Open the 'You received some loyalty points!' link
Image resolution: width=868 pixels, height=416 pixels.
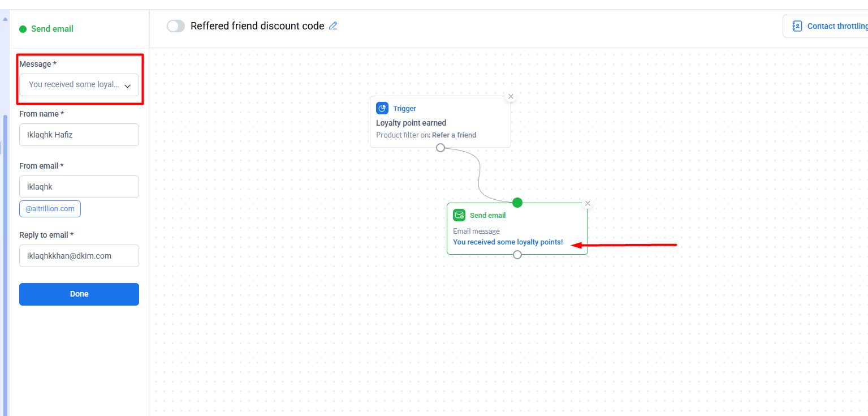tap(508, 242)
